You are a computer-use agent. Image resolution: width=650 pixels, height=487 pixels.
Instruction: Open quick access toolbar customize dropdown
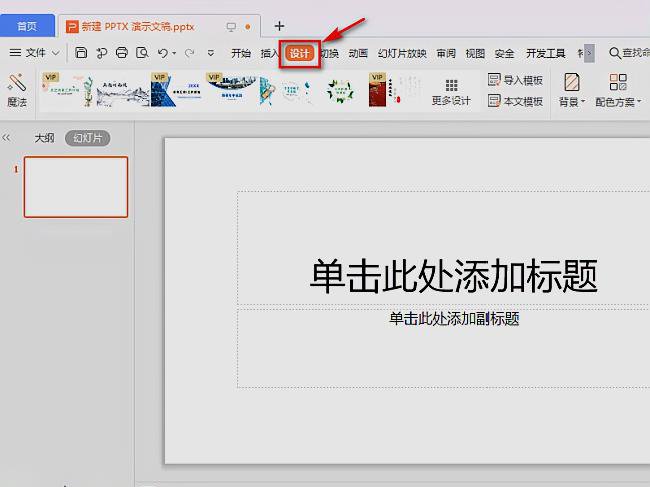coord(211,53)
